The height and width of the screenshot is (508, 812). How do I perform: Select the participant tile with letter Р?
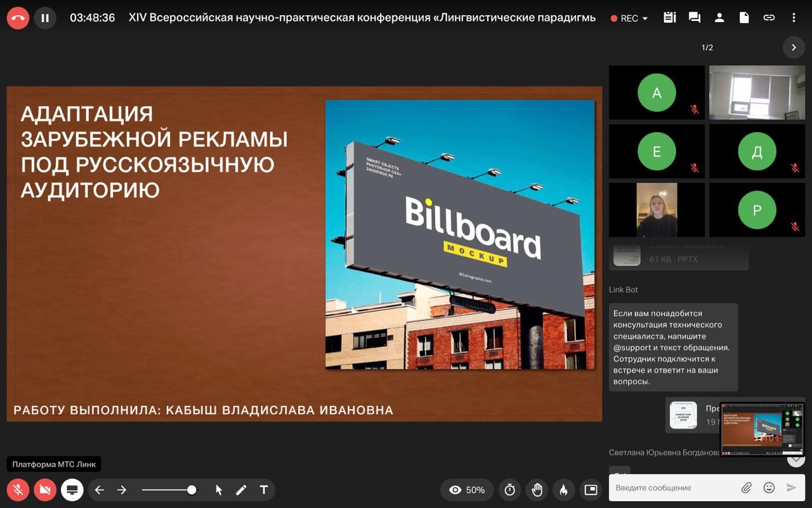click(757, 210)
